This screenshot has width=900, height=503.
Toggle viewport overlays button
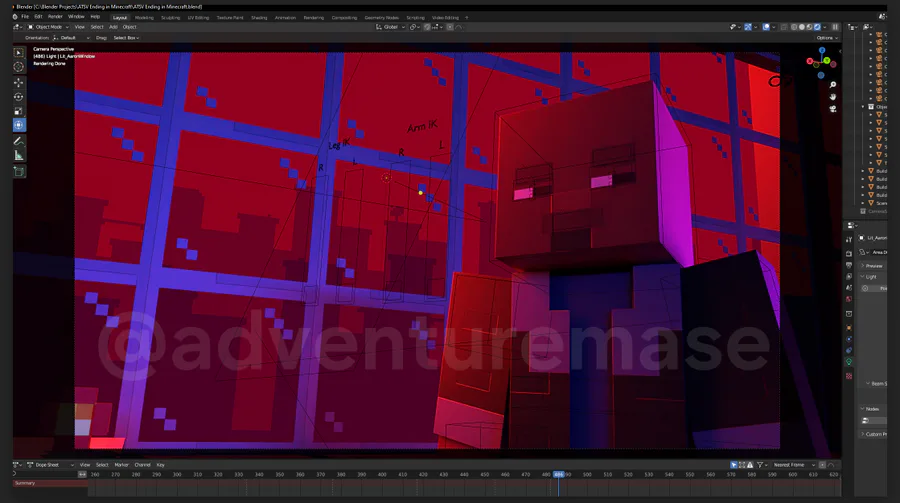[x=766, y=27]
